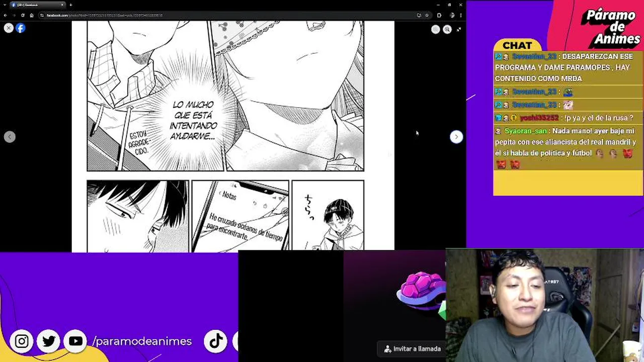Click the Invitar a llamada button
644x362 pixels.
tap(412, 348)
